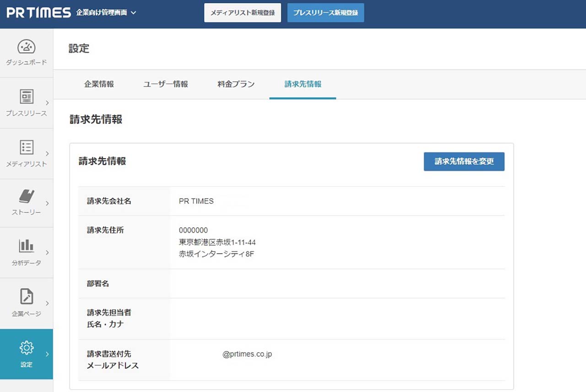Click the 設定 gear icon in sidebar
This screenshot has width=586, height=392.
point(26,349)
